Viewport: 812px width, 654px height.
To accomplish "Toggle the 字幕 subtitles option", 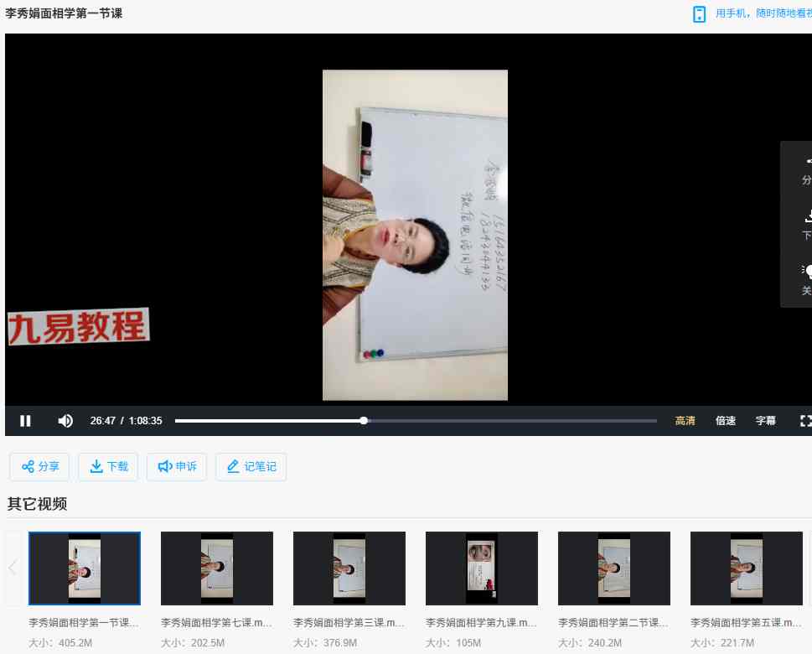I will click(x=766, y=421).
